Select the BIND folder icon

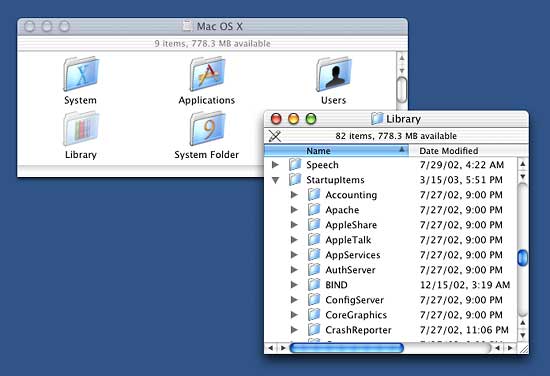pyautogui.click(x=314, y=285)
